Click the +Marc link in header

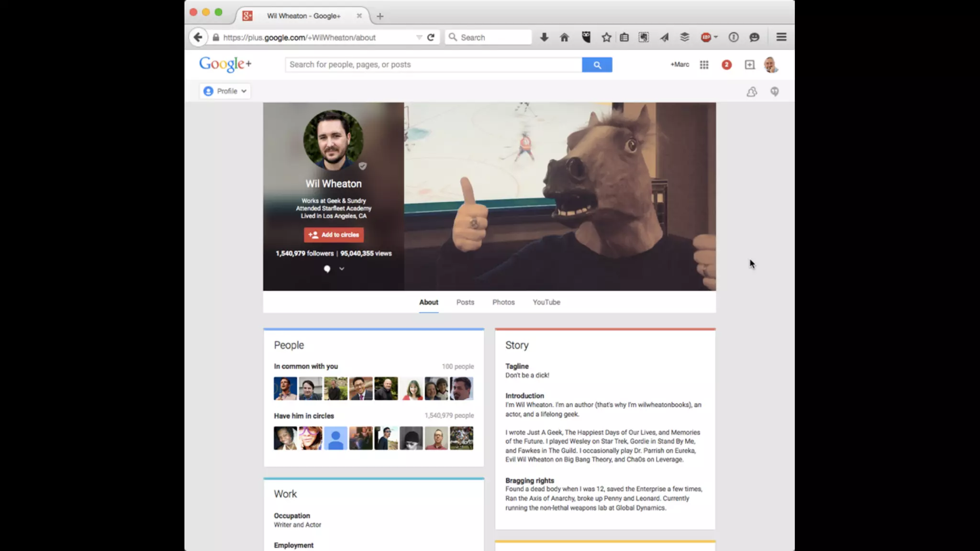pos(679,65)
